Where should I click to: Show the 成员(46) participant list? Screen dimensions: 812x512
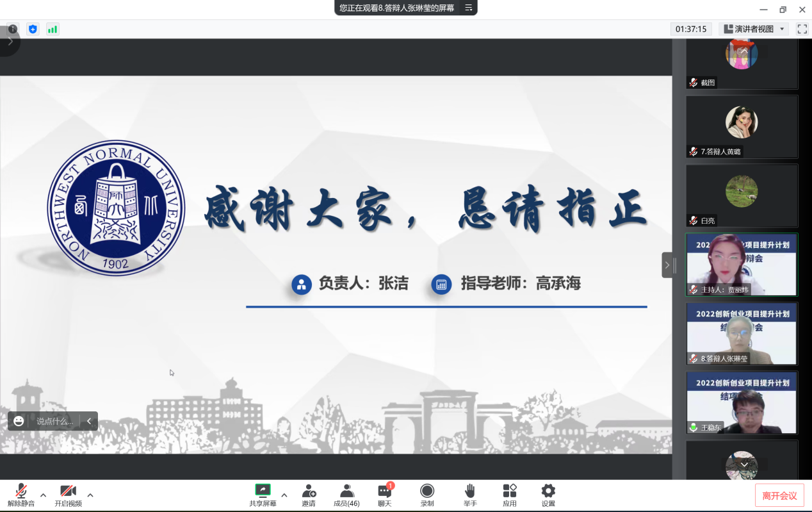pos(346,495)
